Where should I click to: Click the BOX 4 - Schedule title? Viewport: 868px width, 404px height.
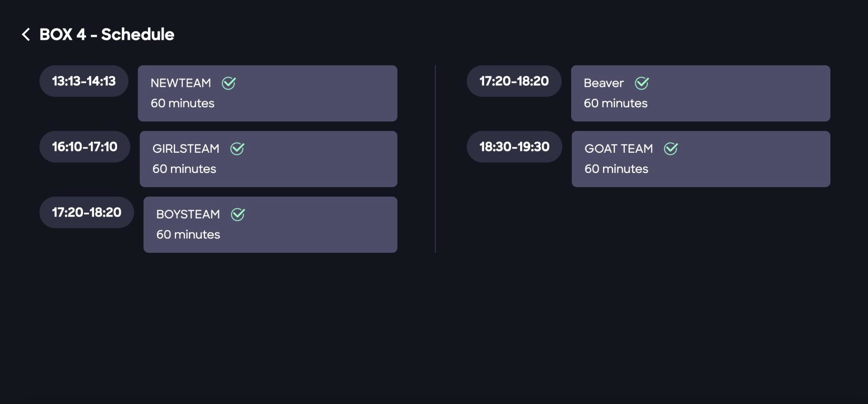point(107,34)
